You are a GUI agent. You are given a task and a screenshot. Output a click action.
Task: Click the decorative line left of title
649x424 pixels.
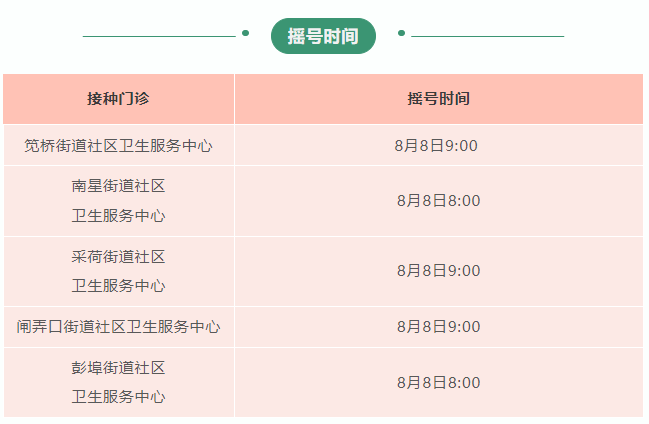coord(159,36)
